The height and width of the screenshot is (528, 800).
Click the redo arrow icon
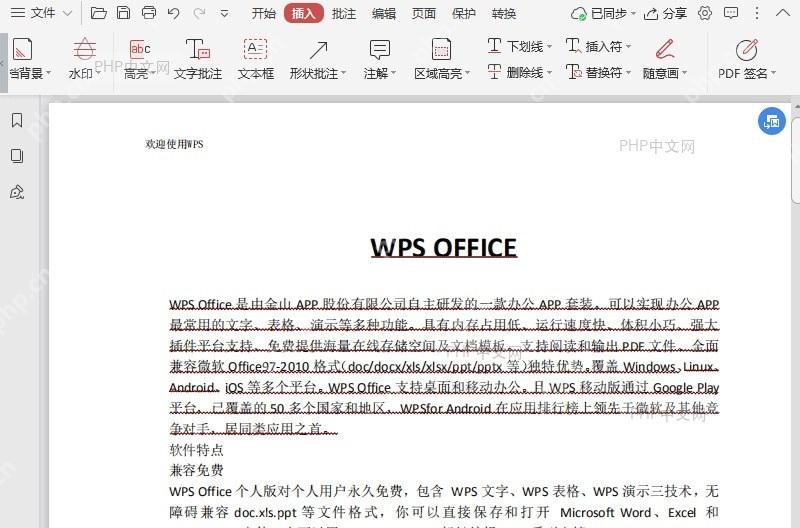[199, 13]
